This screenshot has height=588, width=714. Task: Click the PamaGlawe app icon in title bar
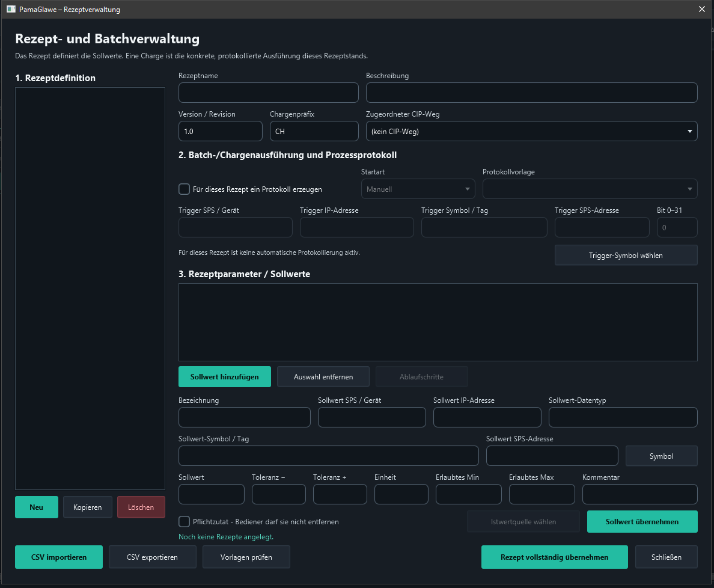(11, 9)
